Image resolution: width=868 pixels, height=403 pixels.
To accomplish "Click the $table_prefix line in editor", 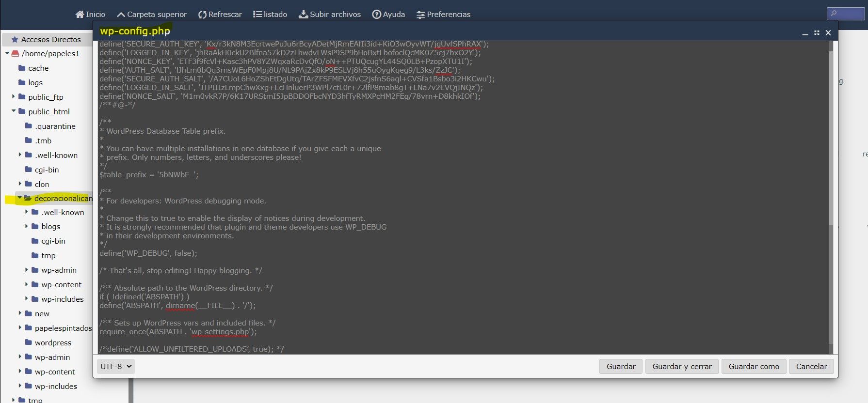I will point(149,174).
